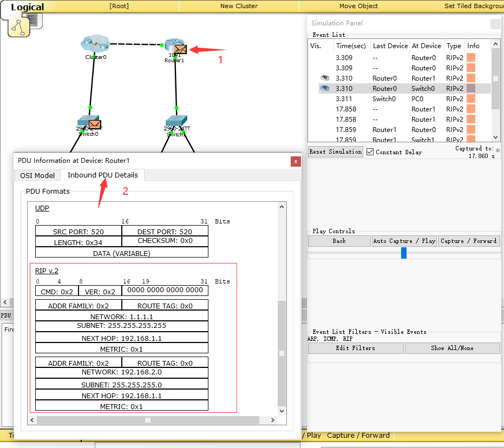Image resolution: width=504 pixels, height=448 pixels.
Task: Click the Time(sec) column header
Action: [x=351, y=46]
